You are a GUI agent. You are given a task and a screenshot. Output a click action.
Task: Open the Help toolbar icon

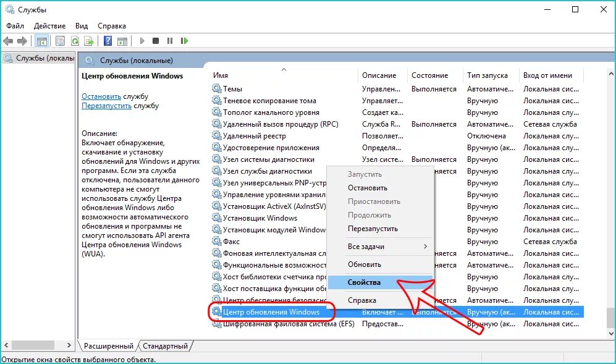pyautogui.click(x=108, y=41)
